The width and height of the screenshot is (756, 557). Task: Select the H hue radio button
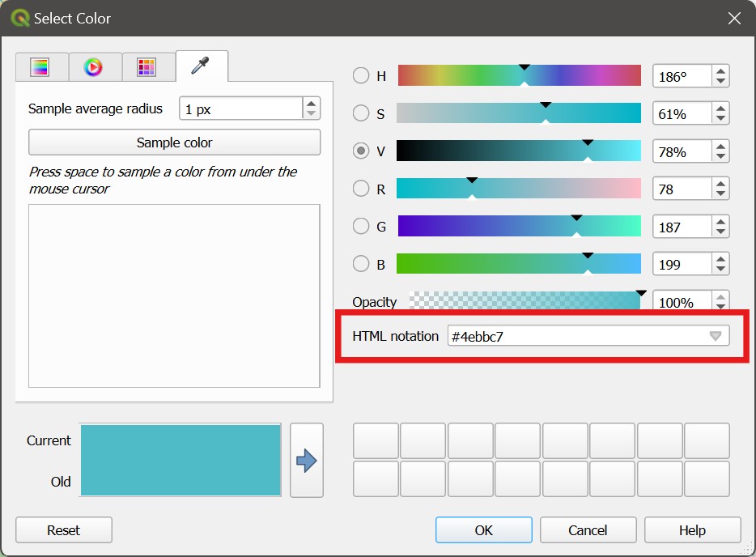click(361, 76)
